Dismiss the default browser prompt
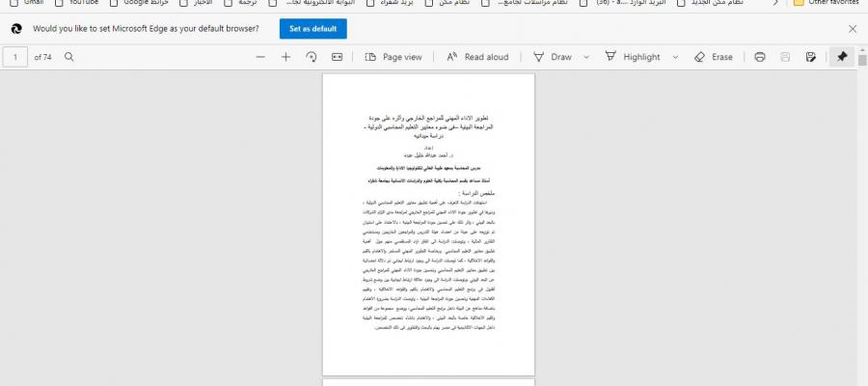 click(853, 29)
